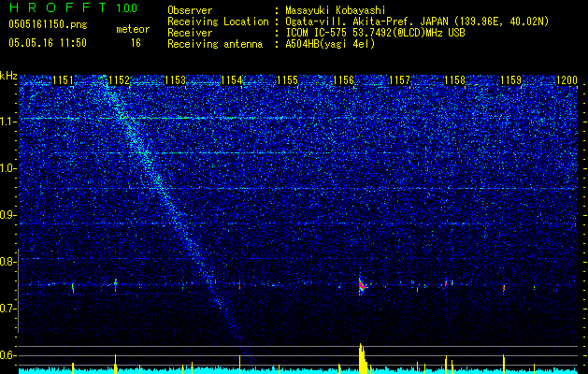Select the ICOM IC-575 receiver description
The height and width of the screenshot is (374, 588).
pyautogui.click(x=375, y=33)
